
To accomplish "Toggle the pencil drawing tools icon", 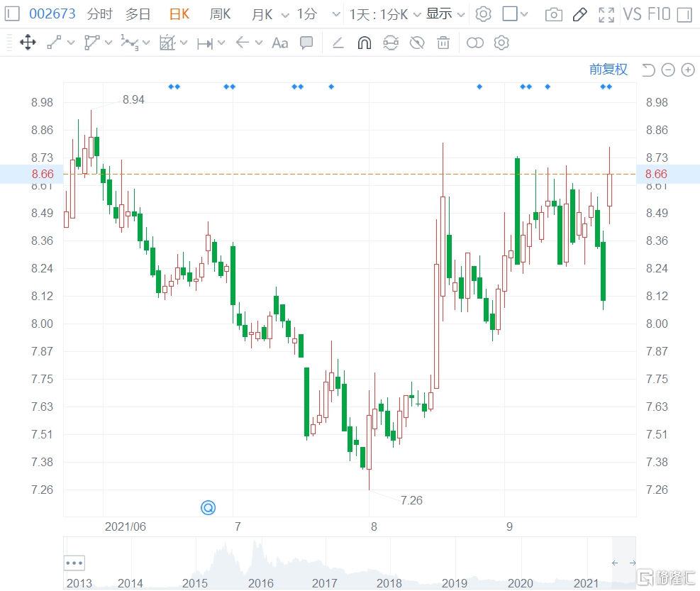I will pyautogui.click(x=579, y=15).
